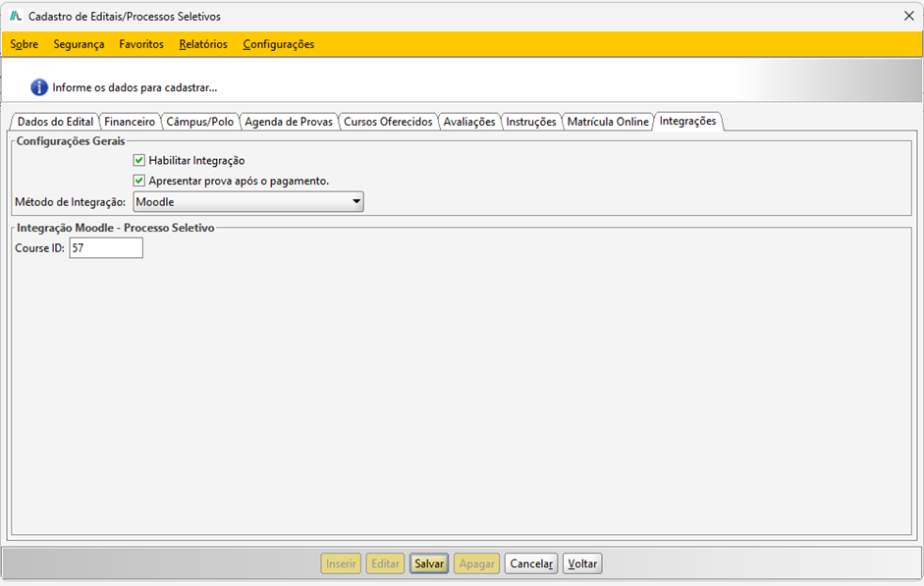Click the Cancelar button
Viewport: 924px width, 586px height.
pos(531,563)
